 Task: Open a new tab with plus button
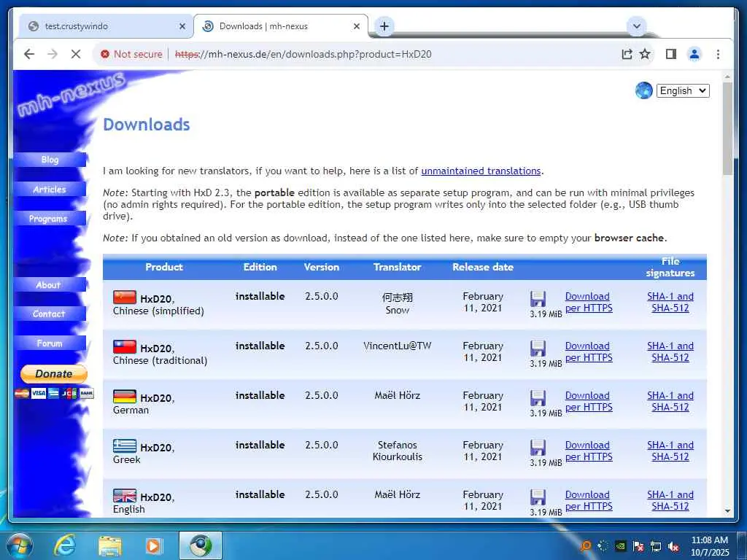pyautogui.click(x=384, y=26)
